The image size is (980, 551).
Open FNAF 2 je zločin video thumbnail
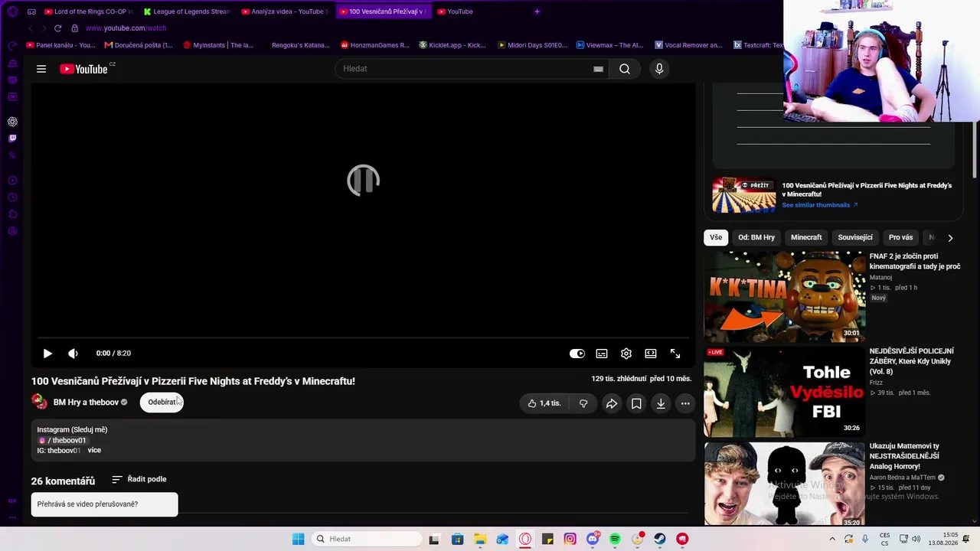[x=785, y=297]
